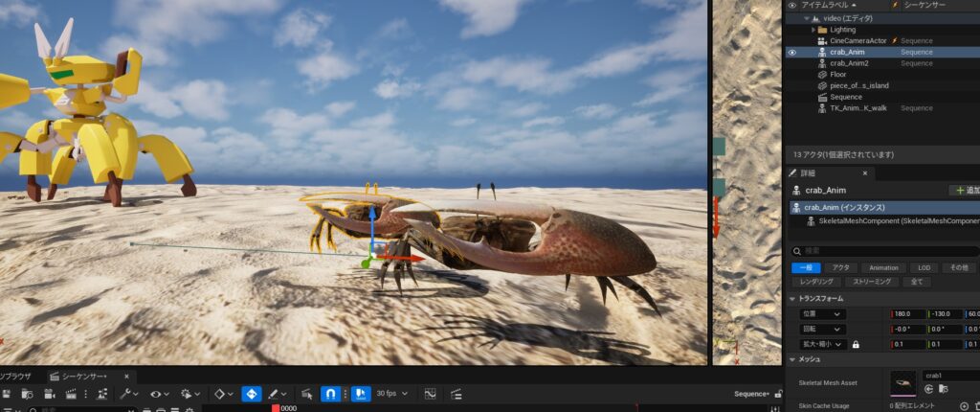The image size is (980, 412).
Task: Toggle the eye column header in outliner
Action: coord(791,5)
